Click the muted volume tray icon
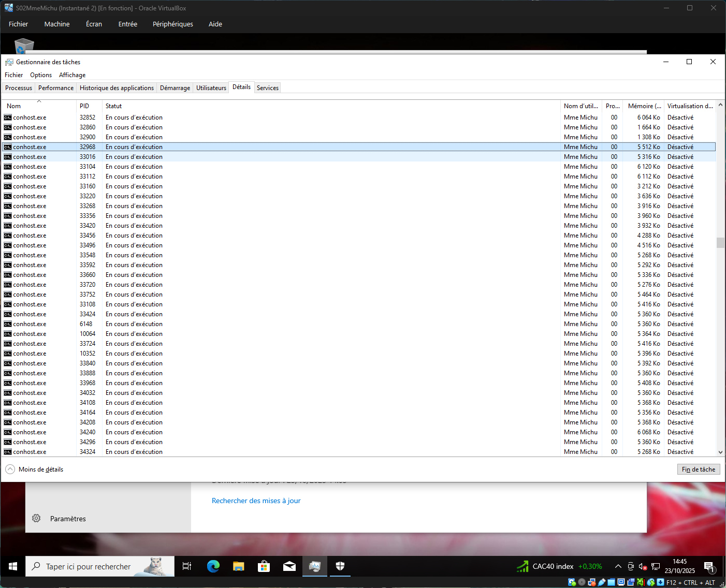726x588 pixels. 643,566
